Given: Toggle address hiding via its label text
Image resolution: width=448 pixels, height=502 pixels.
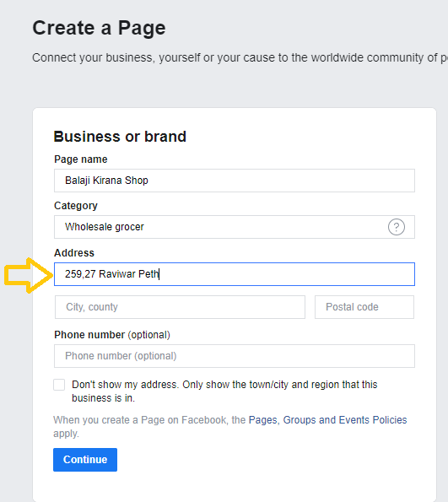Looking at the screenshot, I should point(224,391).
